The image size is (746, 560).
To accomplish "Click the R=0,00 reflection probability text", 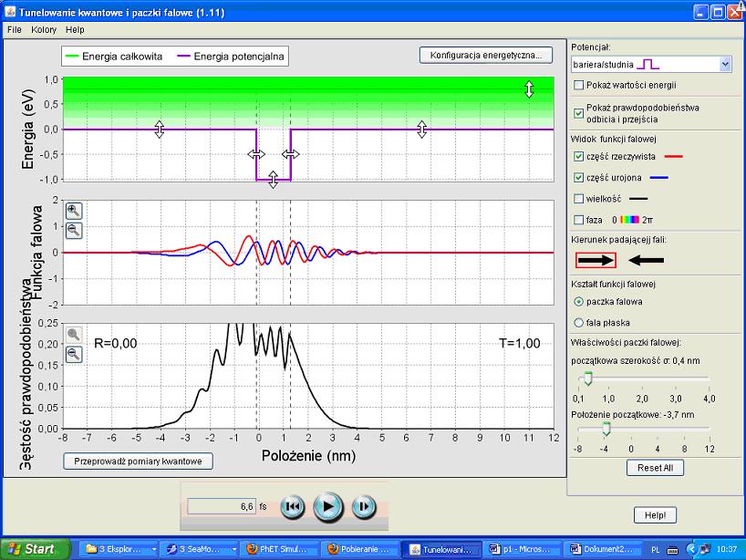I will pyautogui.click(x=116, y=343).
